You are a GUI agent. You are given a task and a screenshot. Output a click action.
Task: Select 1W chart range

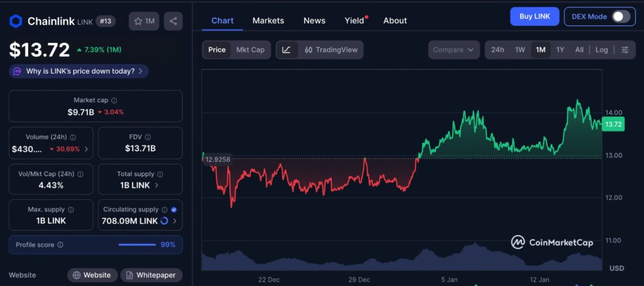(520, 50)
